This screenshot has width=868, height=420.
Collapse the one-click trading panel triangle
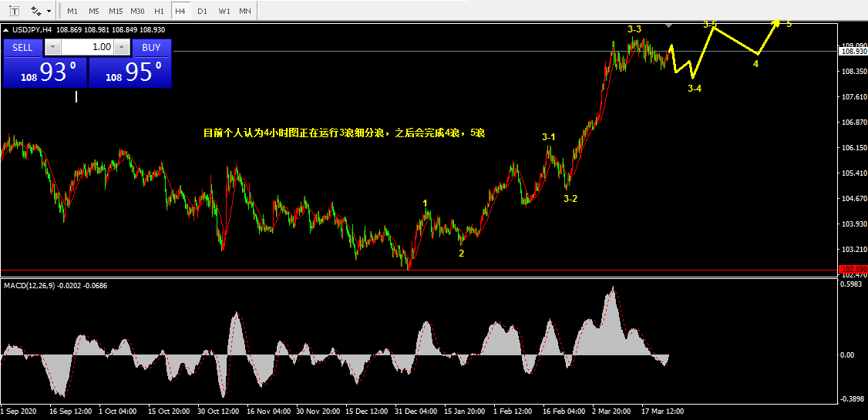(5, 30)
